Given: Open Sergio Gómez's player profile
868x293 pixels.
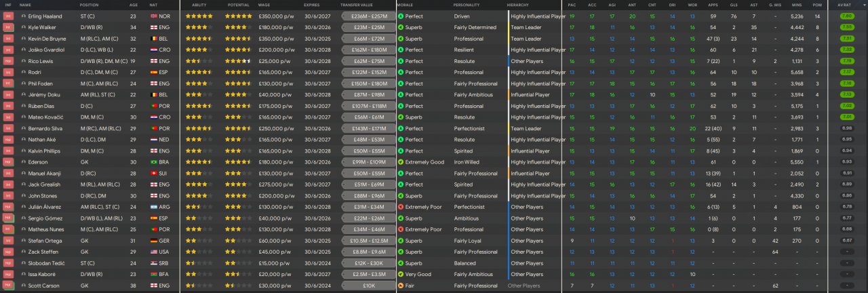Looking at the screenshot, I should click(x=45, y=218).
